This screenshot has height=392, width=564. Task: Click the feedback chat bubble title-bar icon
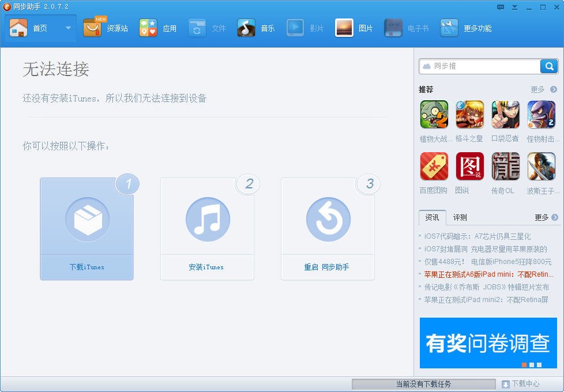click(x=501, y=7)
